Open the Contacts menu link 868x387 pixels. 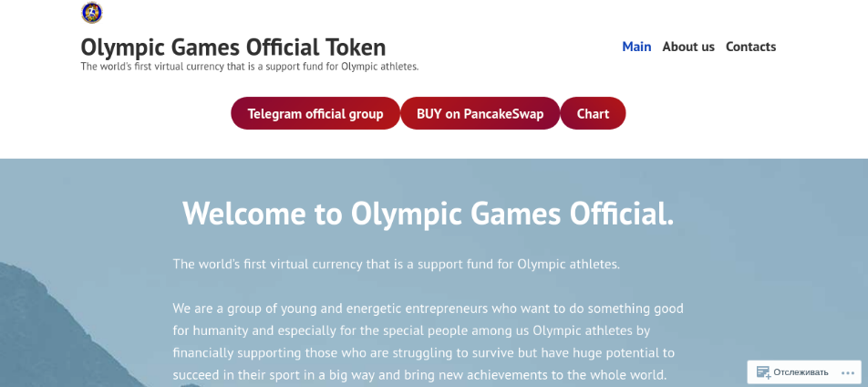pyautogui.click(x=750, y=47)
